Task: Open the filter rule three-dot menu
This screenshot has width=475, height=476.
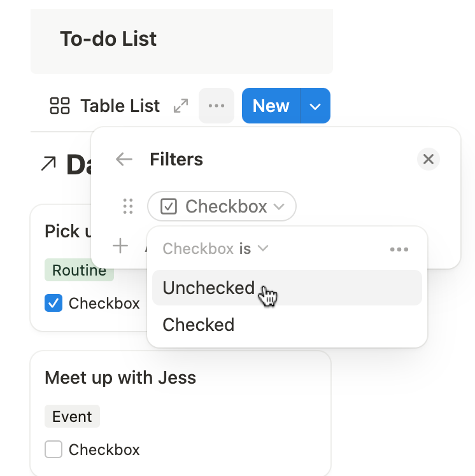Action: coord(399,249)
